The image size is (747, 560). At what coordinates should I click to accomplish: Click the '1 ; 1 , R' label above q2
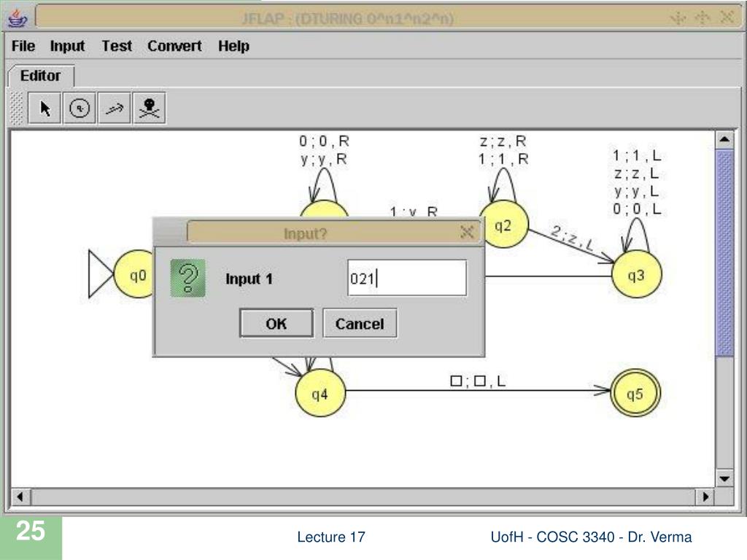[503, 158]
